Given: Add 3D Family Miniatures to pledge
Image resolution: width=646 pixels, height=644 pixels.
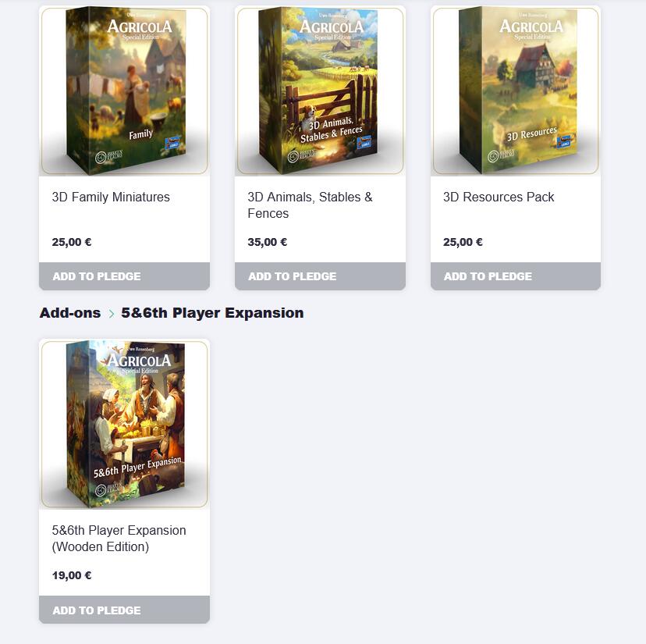Looking at the screenshot, I should pos(124,276).
